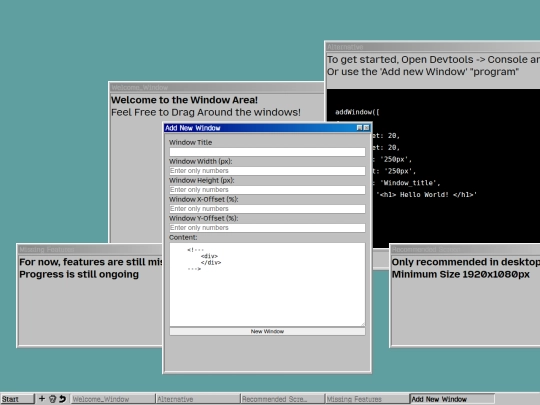Click the undo arrow icon in the taskbar
Screen dimensions: 540x405
[62, 399]
